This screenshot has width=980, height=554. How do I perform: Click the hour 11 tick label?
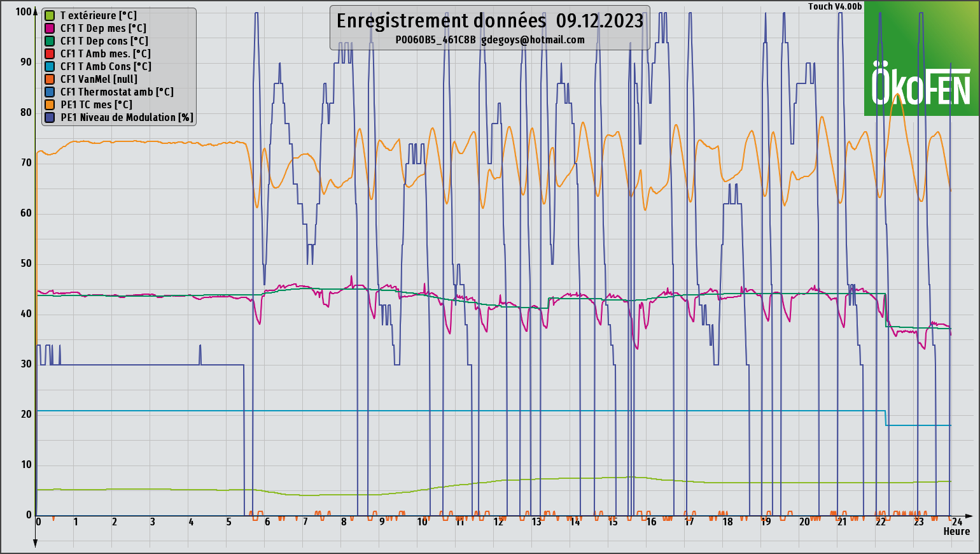pyautogui.click(x=460, y=522)
